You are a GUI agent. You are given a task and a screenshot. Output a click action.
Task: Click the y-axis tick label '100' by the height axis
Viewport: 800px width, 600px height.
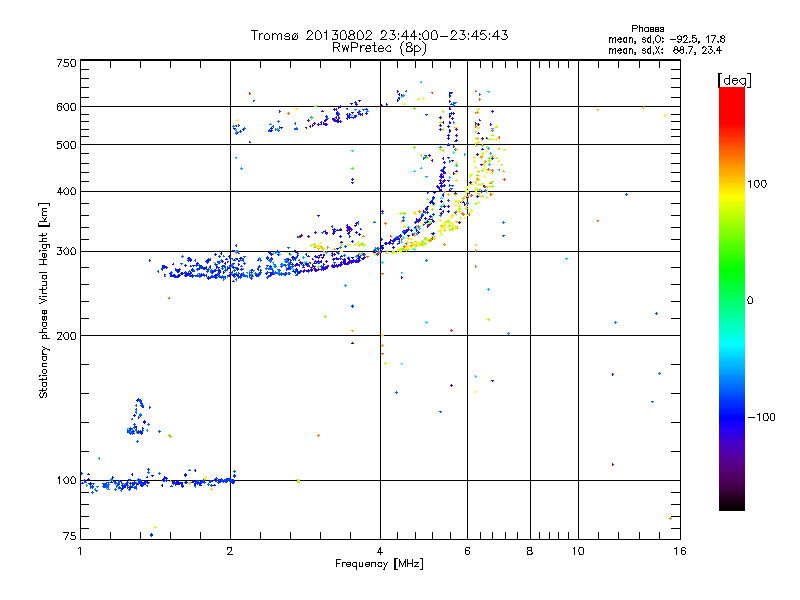pyautogui.click(x=66, y=480)
